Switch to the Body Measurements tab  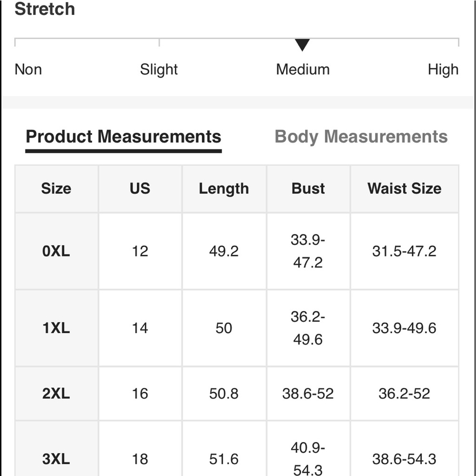[x=361, y=137]
